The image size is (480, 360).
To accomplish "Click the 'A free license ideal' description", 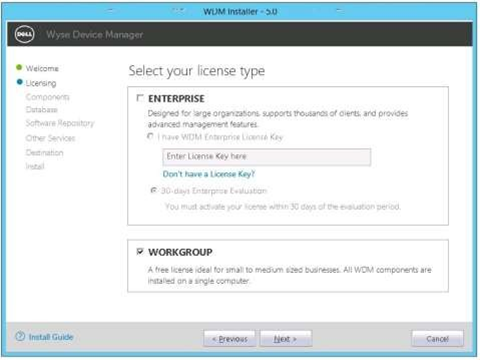I will tap(290, 275).
